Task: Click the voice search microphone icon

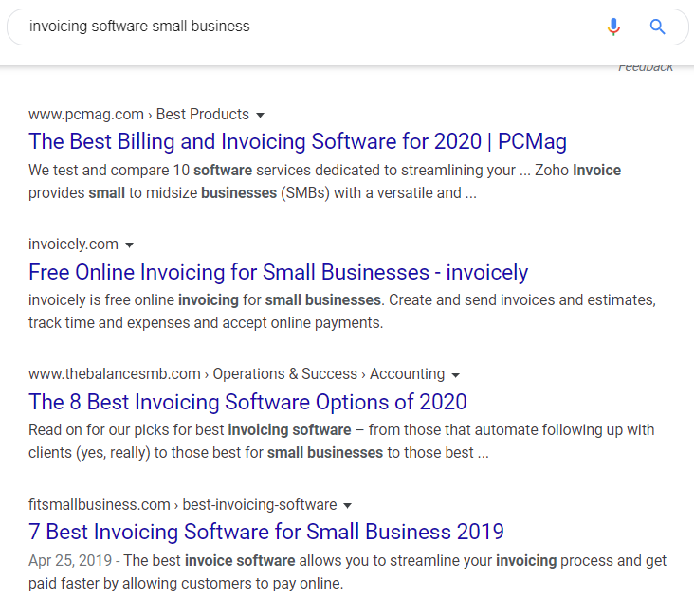Action: pos(613,27)
